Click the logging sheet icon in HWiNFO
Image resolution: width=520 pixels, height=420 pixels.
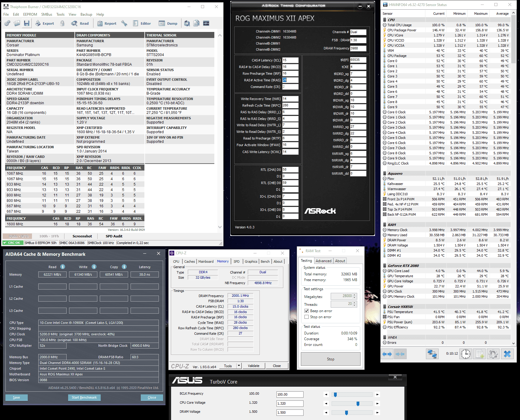pyautogui.click(x=480, y=354)
